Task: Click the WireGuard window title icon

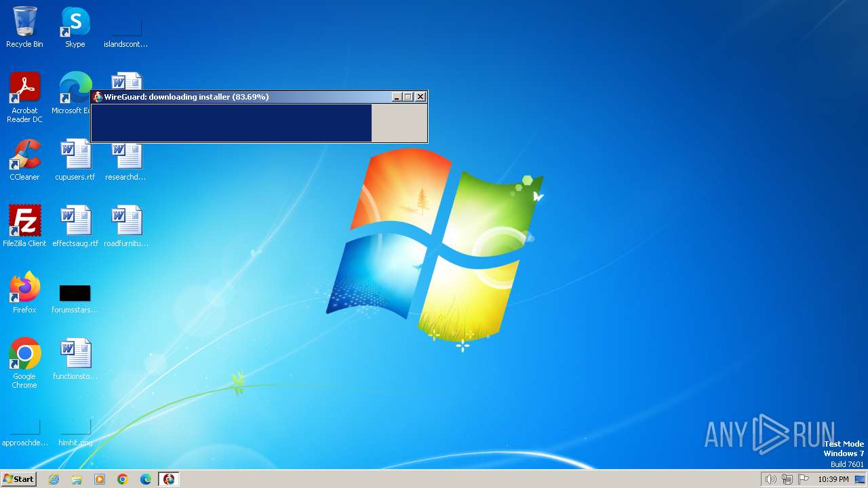Action: tap(98, 97)
